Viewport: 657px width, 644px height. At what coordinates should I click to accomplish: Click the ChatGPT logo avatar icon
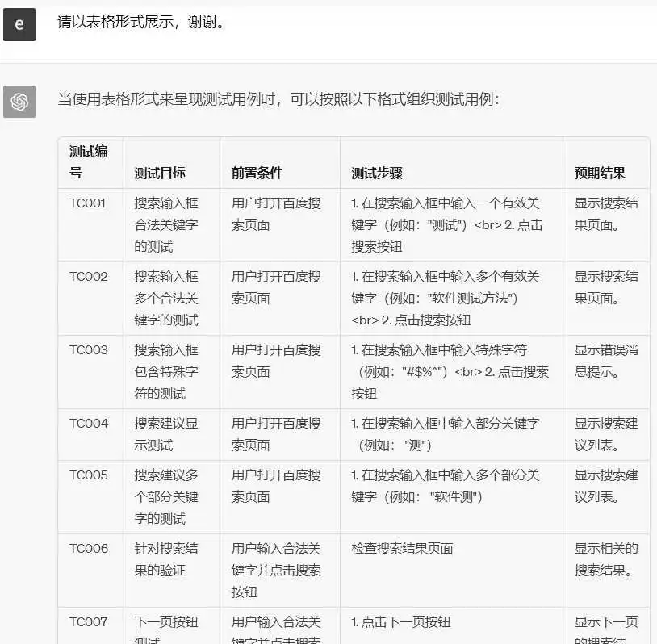pyautogui.click(x=19, y=102)
